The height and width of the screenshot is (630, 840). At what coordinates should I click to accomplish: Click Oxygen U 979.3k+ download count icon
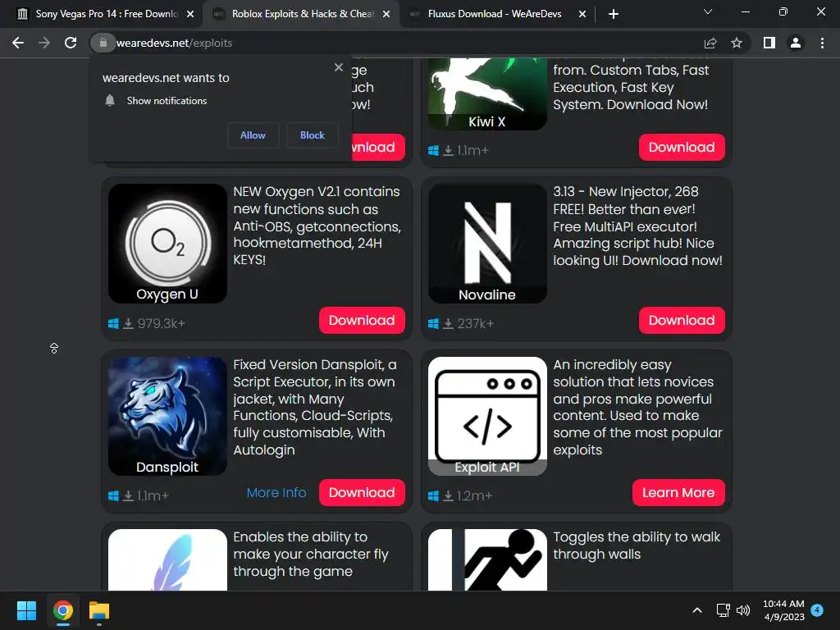click(129, 323)
